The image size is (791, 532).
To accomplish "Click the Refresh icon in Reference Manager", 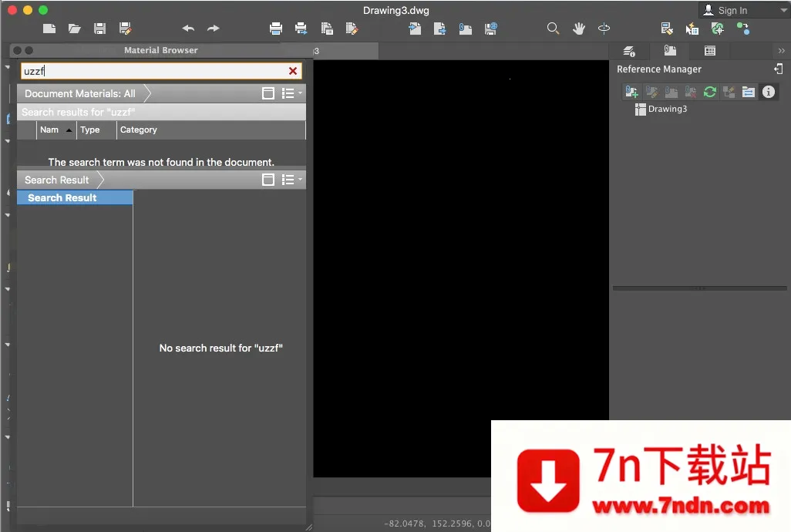I will tap(711, 92).
